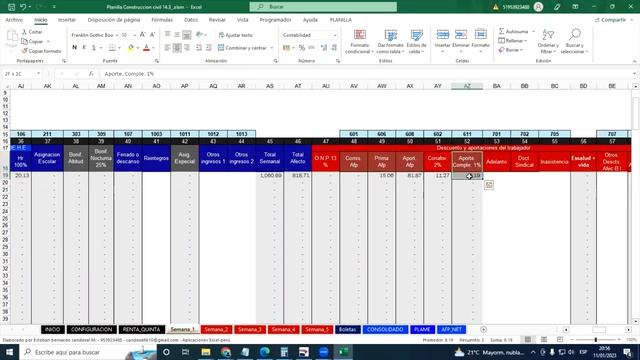Viewport: 640px width, 360px height.
Task: Click Buscar y seleccionar magnifier
Action: pos(575,35)
